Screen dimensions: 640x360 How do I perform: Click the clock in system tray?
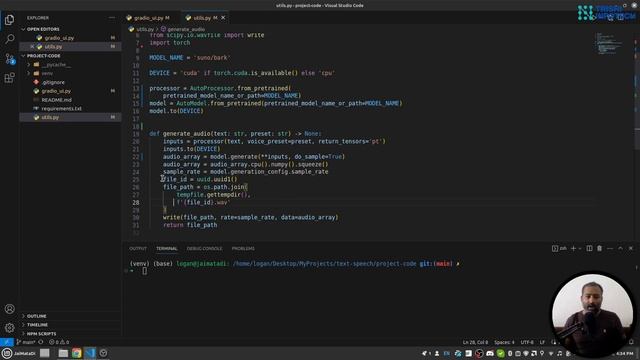pos(624,353)
